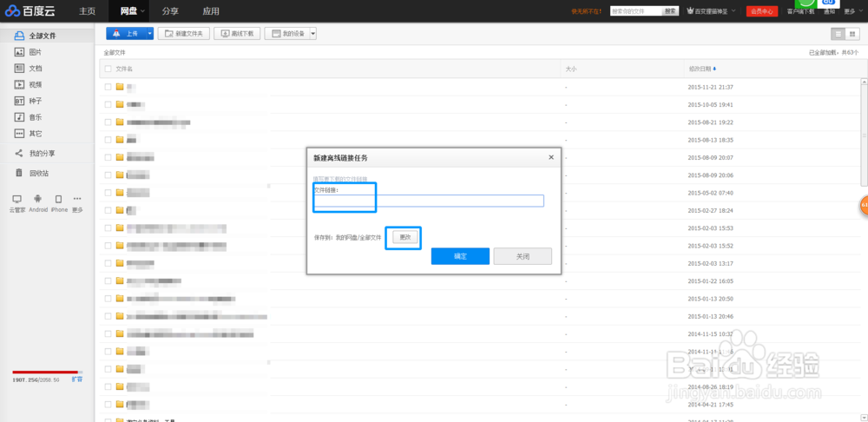Click the 大小 column header

pos(571,69)
